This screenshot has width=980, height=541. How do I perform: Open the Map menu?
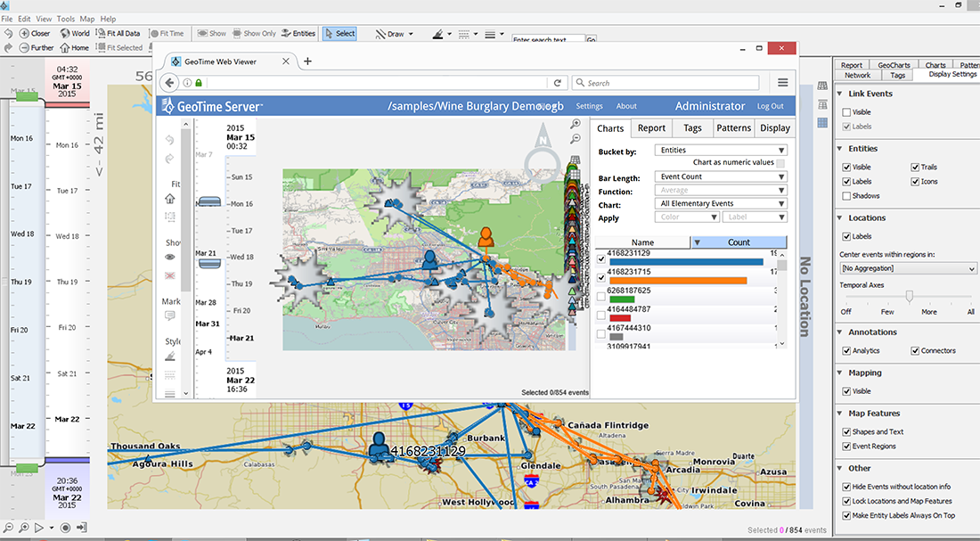87,19
